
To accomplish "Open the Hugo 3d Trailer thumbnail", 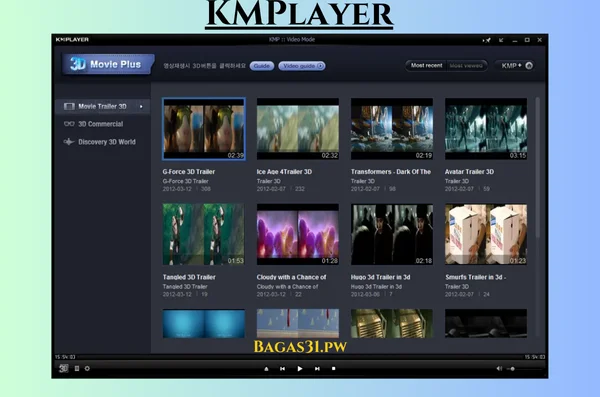I will pyautogui.click(x=392, y=234).
